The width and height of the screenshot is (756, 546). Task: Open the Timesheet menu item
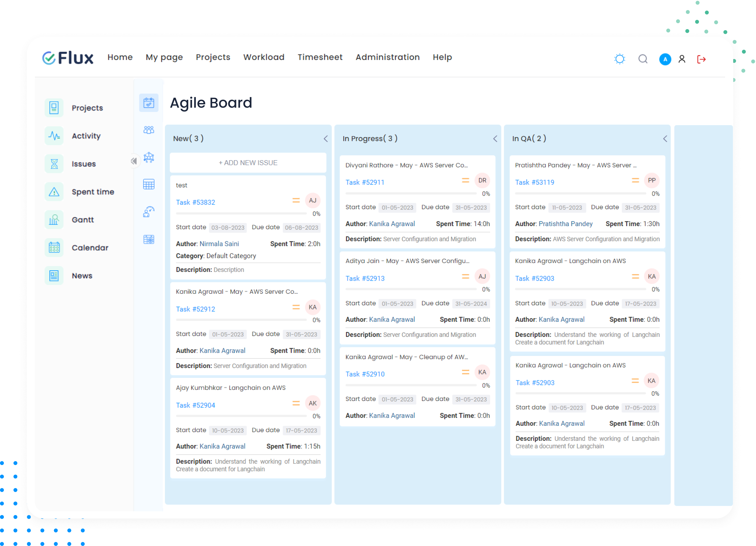[x=320, y=57]
